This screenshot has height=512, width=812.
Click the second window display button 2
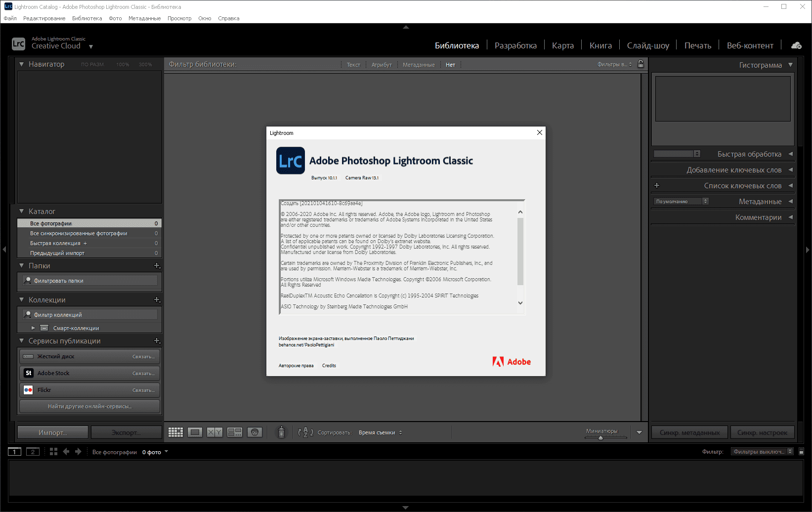click(x=33, y=452)
